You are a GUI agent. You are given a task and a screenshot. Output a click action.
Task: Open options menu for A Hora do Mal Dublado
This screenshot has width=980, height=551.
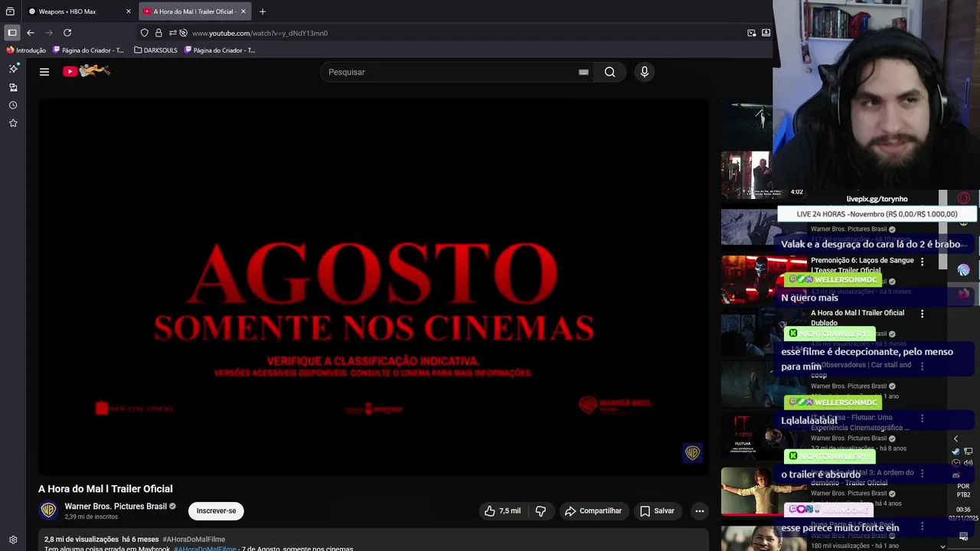click(x=922, y=314)
